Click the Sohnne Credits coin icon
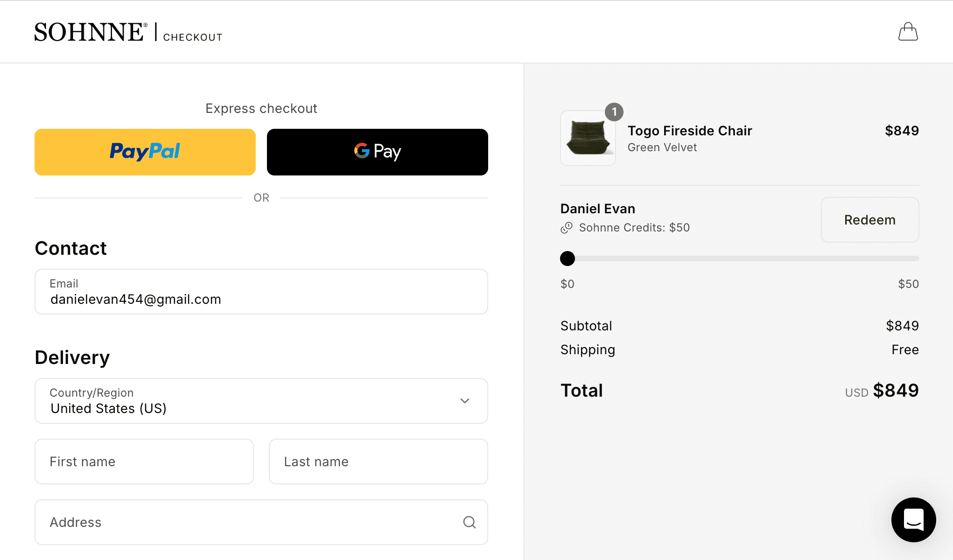The image size is (953, 560). pos(567,228)
